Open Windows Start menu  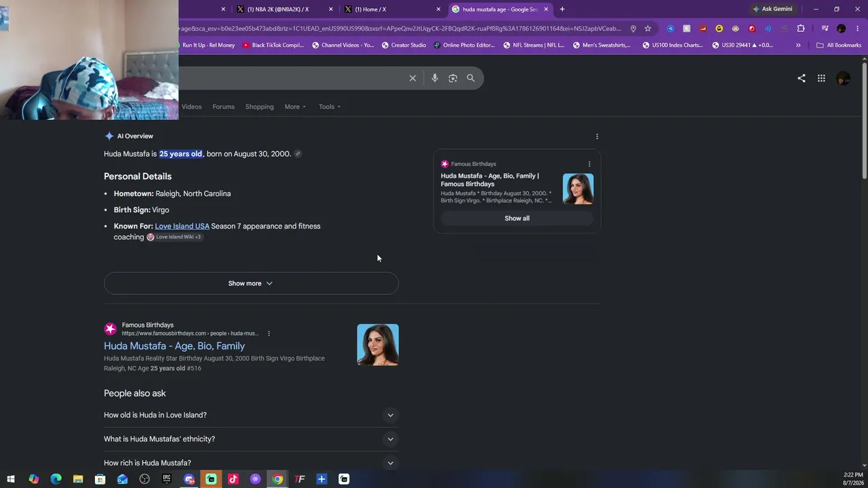[x=11, y=479]
